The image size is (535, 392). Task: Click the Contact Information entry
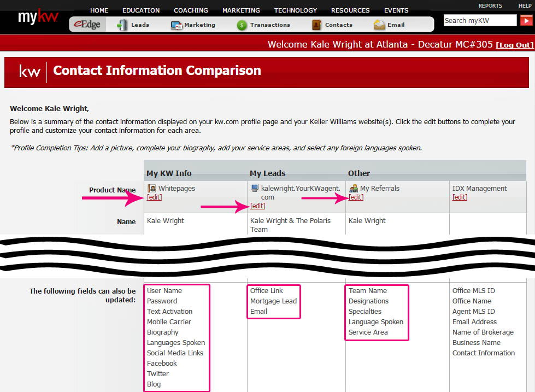pyautogui.click(x=484, y=353)
